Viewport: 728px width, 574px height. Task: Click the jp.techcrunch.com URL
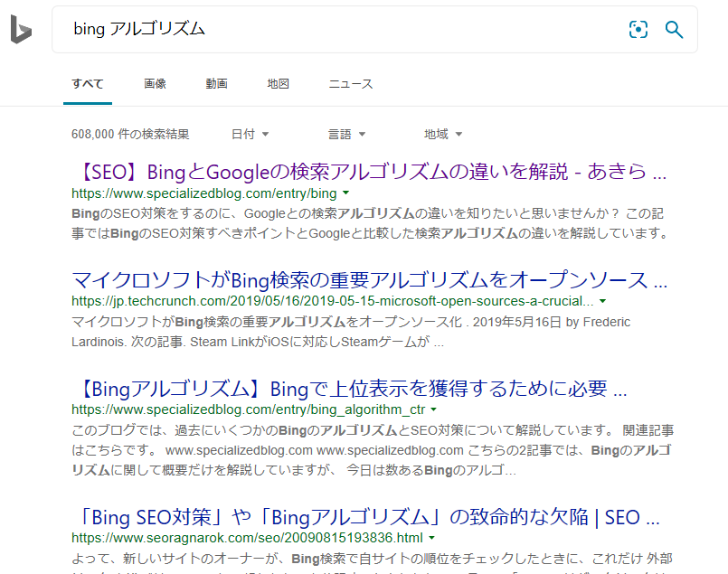coord(333,301)
